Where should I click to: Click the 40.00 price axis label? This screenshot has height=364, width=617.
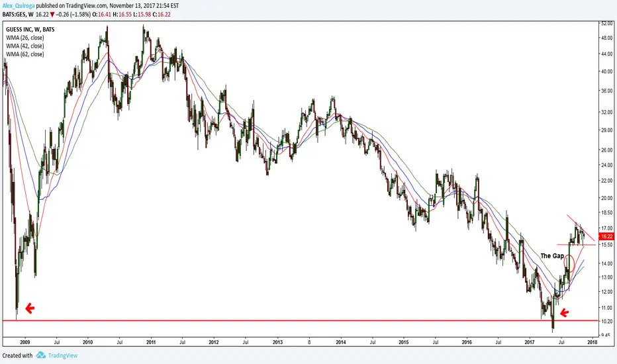click(x=606, y=71)
